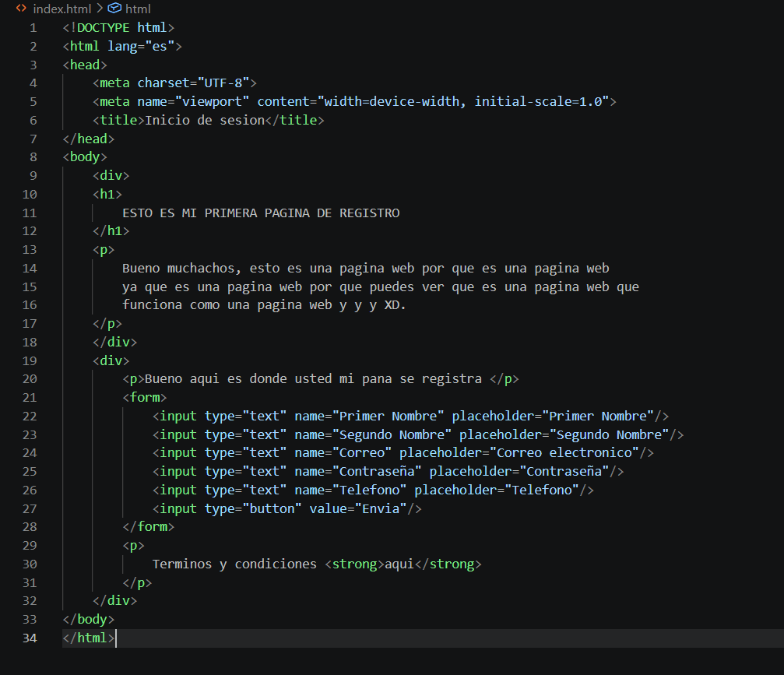The height and width of the screenshot is (675, 784).
Task: Click the closing head tag
Action: tap(89, 139)
